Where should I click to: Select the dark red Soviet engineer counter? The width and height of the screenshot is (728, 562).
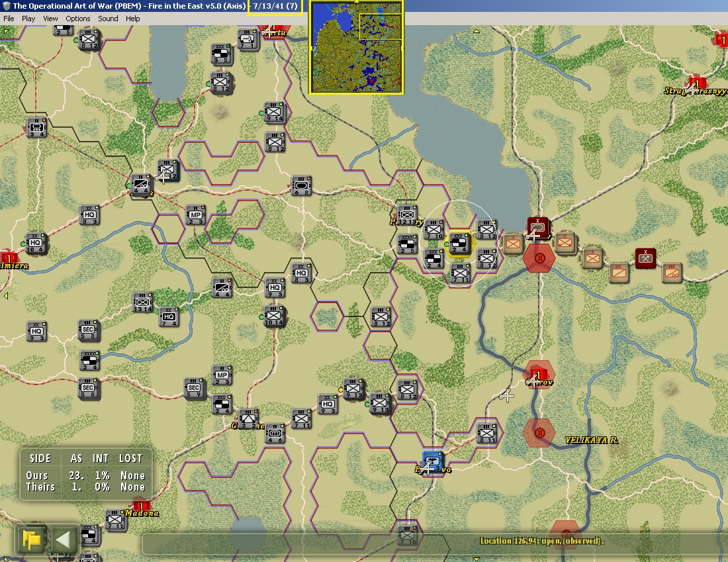(x=645, y=258)
